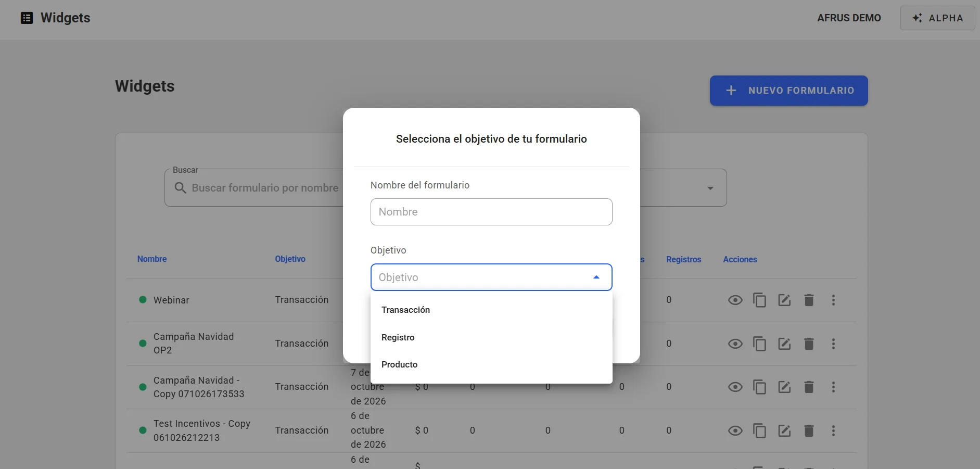Sort by the Objetivo column header
The height and width of the screenshot is (469, 980).
[x=290, y=259]
